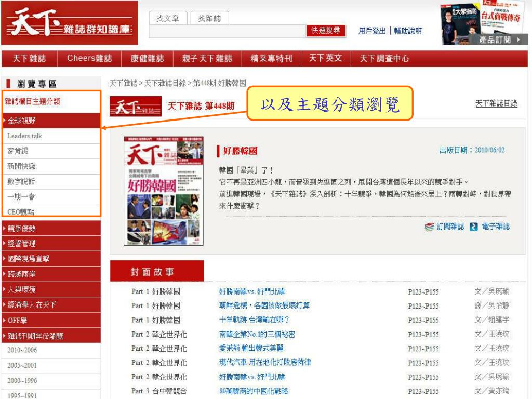Open the 天下雜誌 menu item
This screenshot has height=399, width=532.
29,58
